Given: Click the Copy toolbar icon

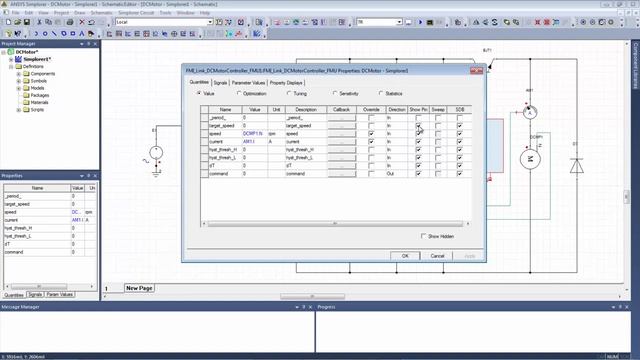Looking at the screenshot, I should pyautogui.click(x=48, y=22).
